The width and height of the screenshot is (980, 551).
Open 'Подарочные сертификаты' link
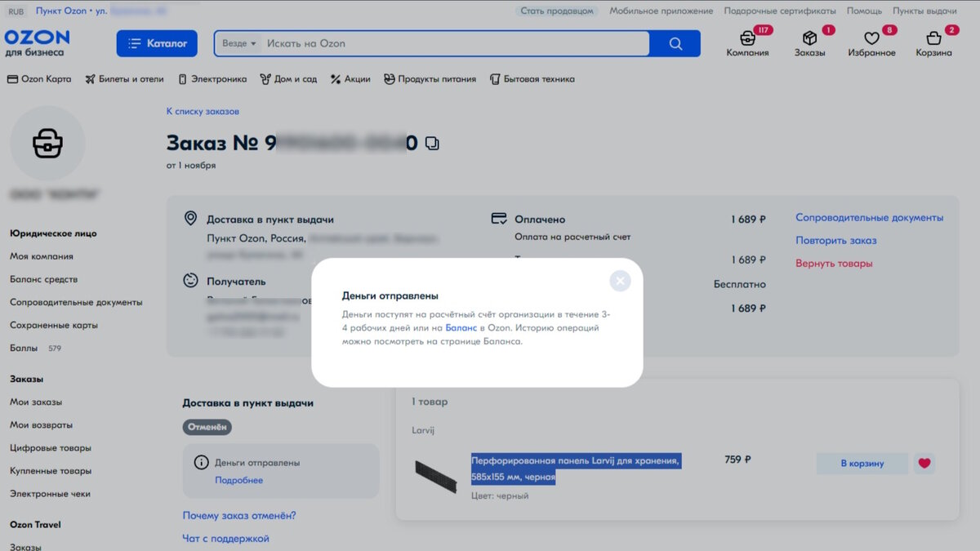[780, 11]
